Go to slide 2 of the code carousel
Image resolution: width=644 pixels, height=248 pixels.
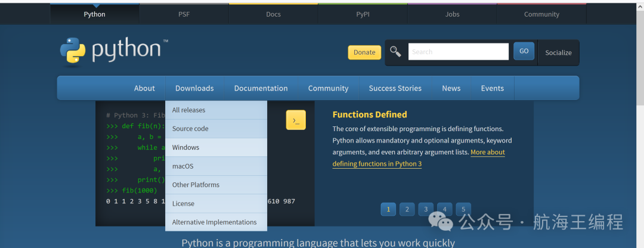[407, 209]
